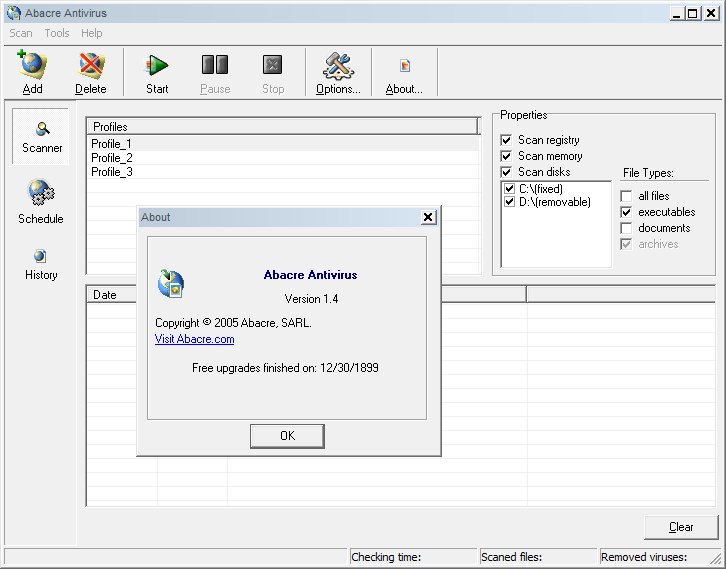Open Options from the toolbar
Image resolution: width=726 pixels, height=569 pixels.
[338, 66]
